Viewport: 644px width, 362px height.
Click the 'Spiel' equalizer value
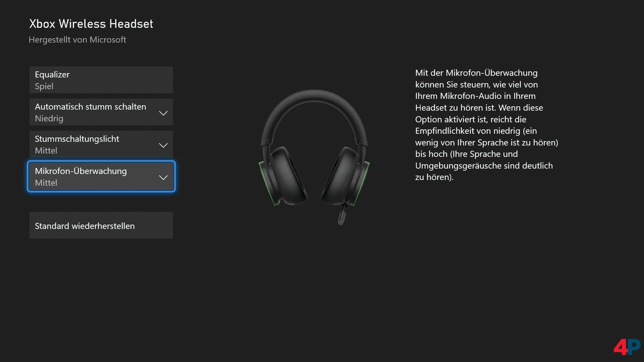coord(44,86)
